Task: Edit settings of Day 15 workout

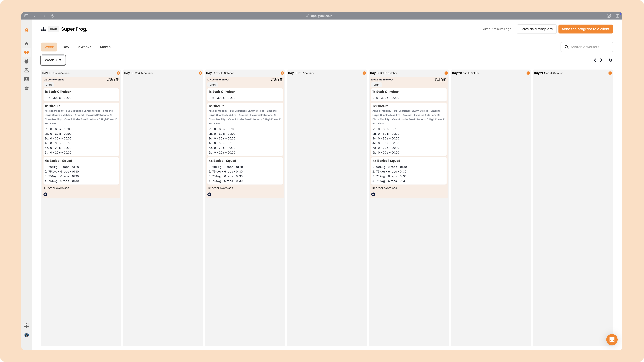Action: [x=109, y=80]
